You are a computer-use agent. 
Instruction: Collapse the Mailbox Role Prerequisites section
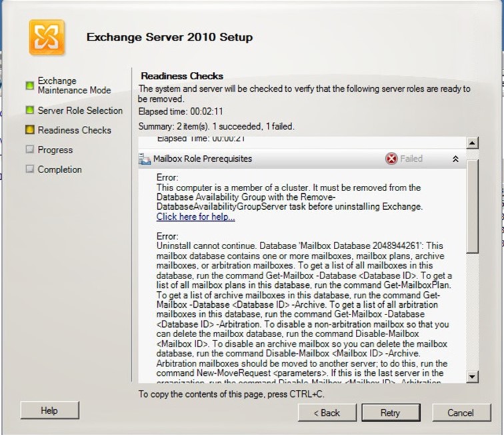click(455, 159)
